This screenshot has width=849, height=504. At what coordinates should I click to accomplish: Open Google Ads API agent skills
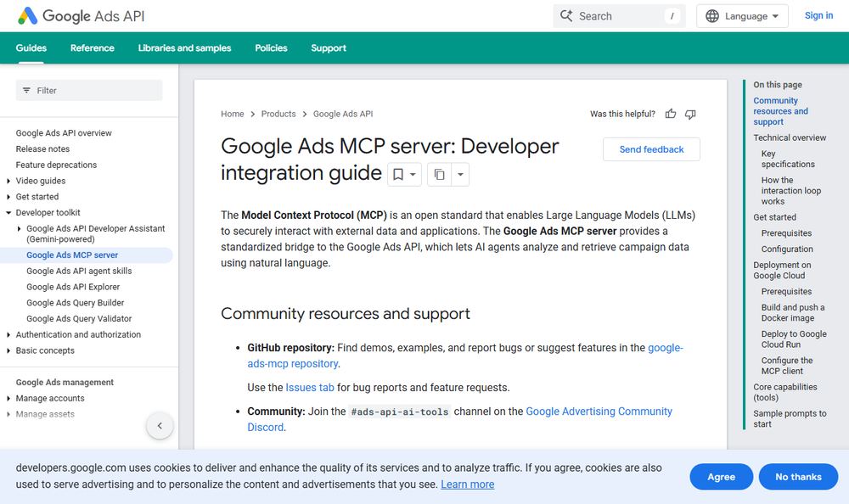(79, 271)
